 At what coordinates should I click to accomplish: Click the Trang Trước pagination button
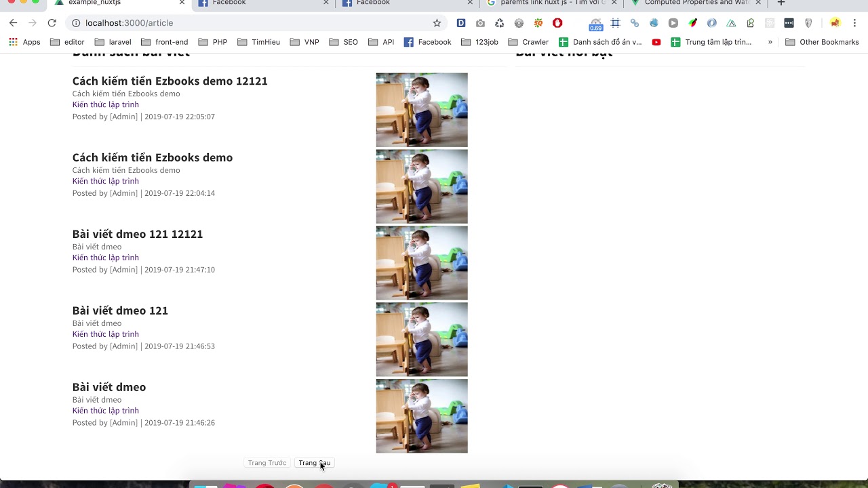[x=267, y=463]
